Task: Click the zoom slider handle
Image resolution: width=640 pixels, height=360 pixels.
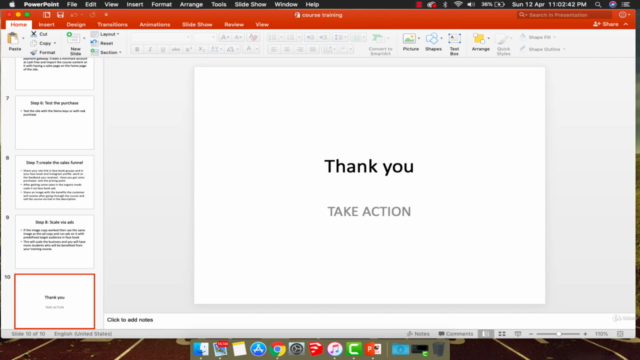Action: [559, 334]
